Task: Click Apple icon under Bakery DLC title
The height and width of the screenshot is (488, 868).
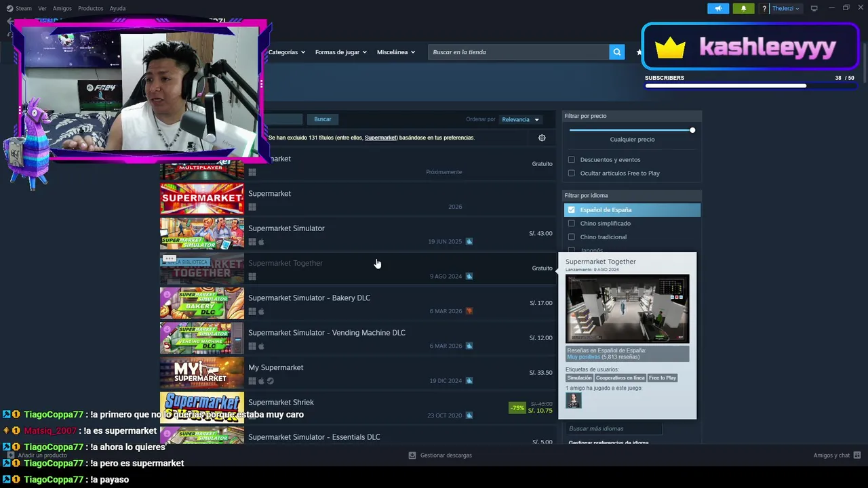Action: [x=261, y=311]
